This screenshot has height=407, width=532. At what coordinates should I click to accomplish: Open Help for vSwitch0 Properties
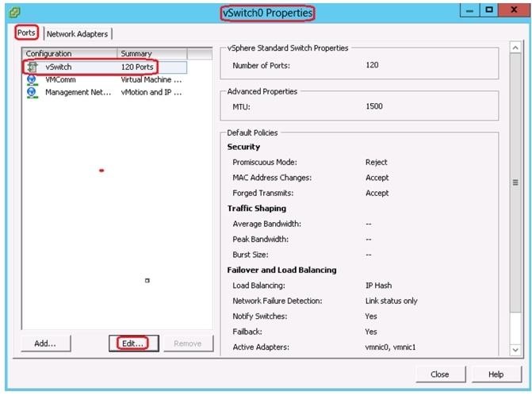496,374
